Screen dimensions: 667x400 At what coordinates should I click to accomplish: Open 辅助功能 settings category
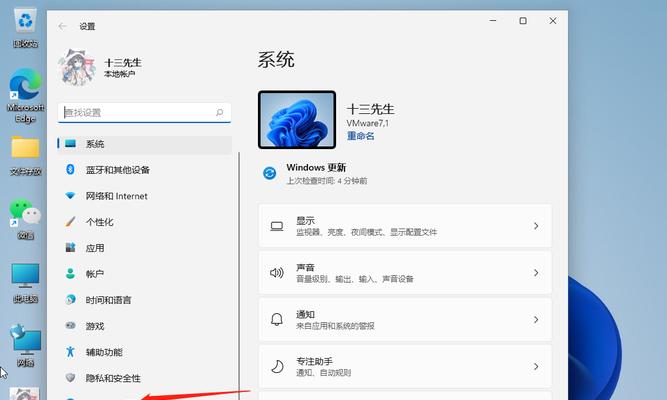point(145,352)
